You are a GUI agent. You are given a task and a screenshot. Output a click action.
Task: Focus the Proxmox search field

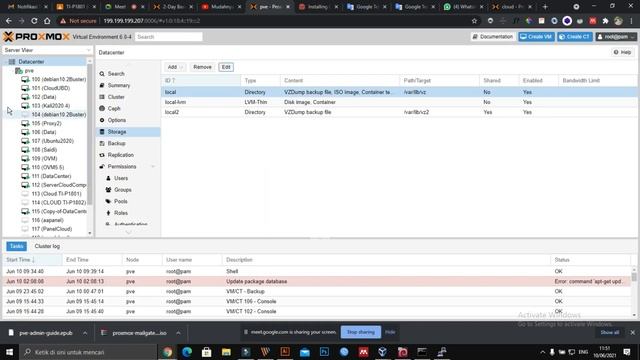[169, 37]
